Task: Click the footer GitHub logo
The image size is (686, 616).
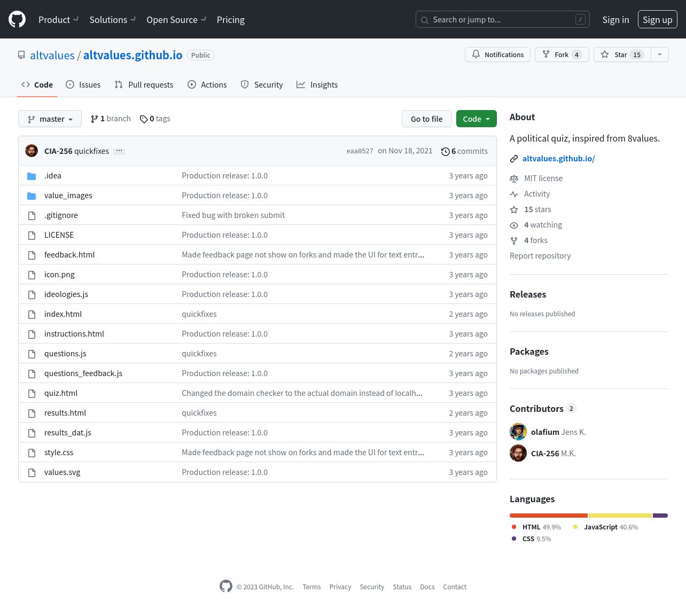Action: [226, 586]
